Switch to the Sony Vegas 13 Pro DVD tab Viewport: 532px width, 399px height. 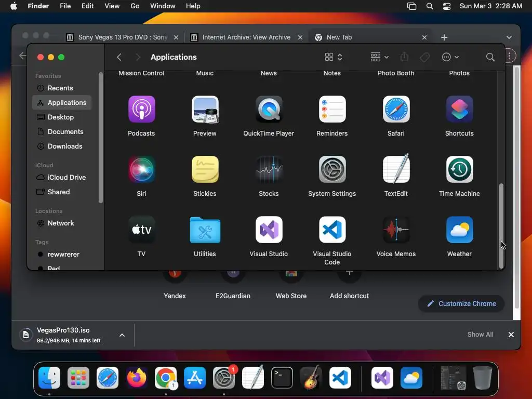123,37
